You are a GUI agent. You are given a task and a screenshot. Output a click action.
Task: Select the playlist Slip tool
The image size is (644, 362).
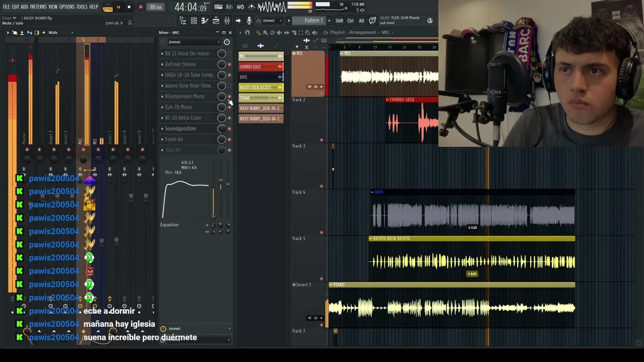[286, 32]
